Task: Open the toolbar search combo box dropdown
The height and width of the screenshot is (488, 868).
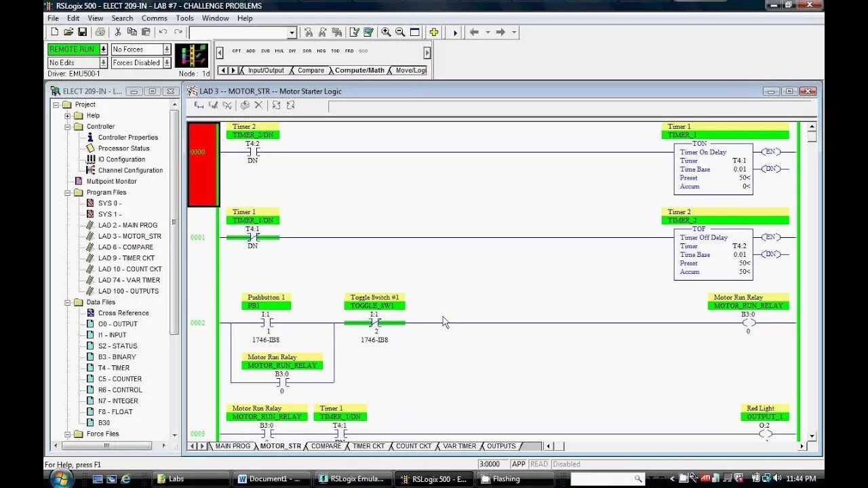Action: tap(292, 33)
